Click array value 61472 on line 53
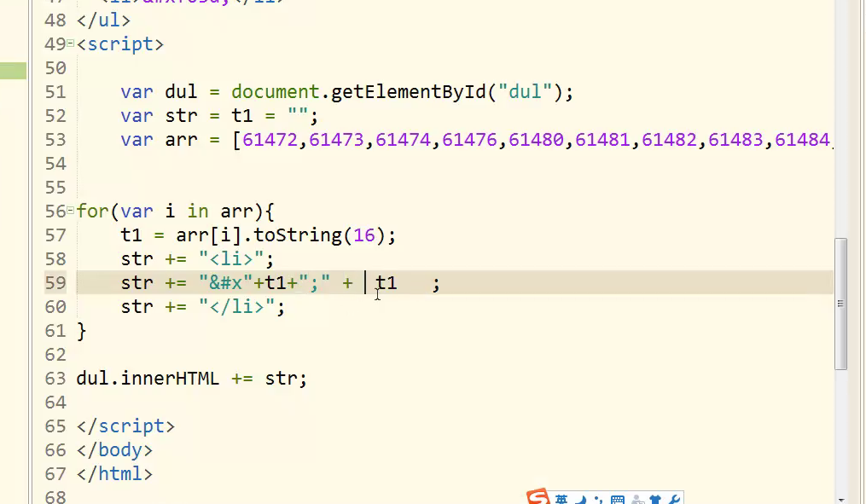Image resolution: width=866 pixels, height=504 pixels. 270,140
